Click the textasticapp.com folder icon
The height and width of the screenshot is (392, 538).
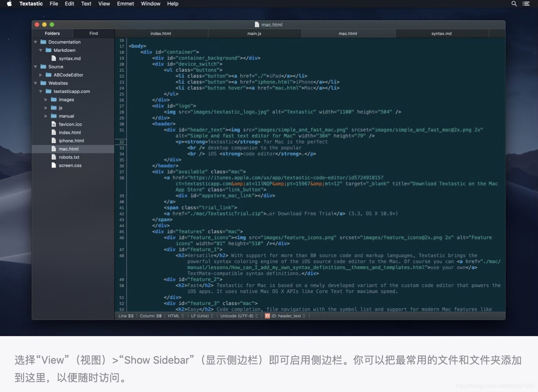(x=48, y=91)
